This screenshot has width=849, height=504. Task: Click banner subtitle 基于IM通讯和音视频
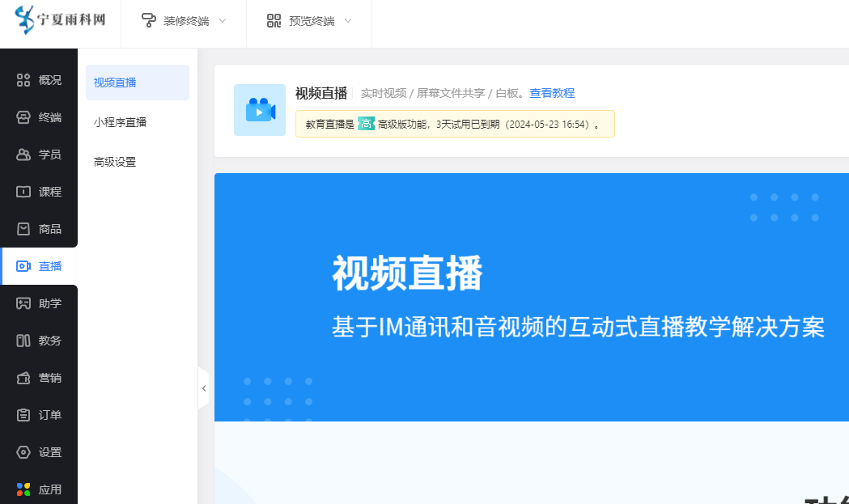tap(578, 327)
